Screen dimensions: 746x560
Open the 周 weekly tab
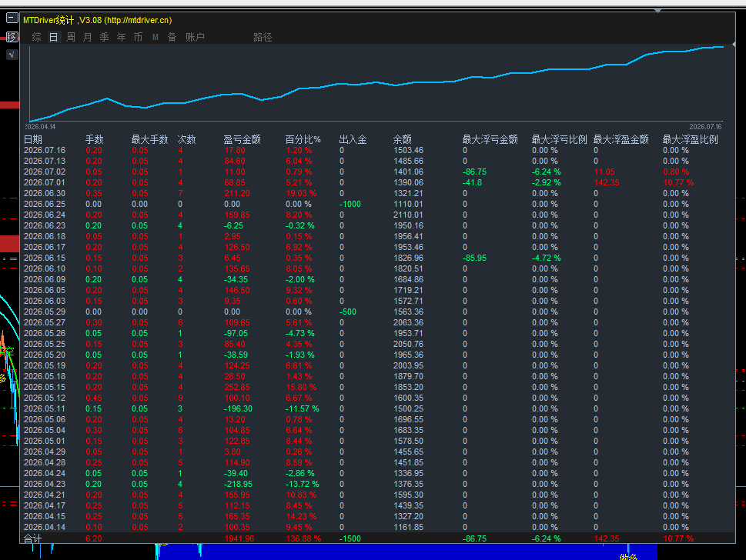tap(70, 37)
